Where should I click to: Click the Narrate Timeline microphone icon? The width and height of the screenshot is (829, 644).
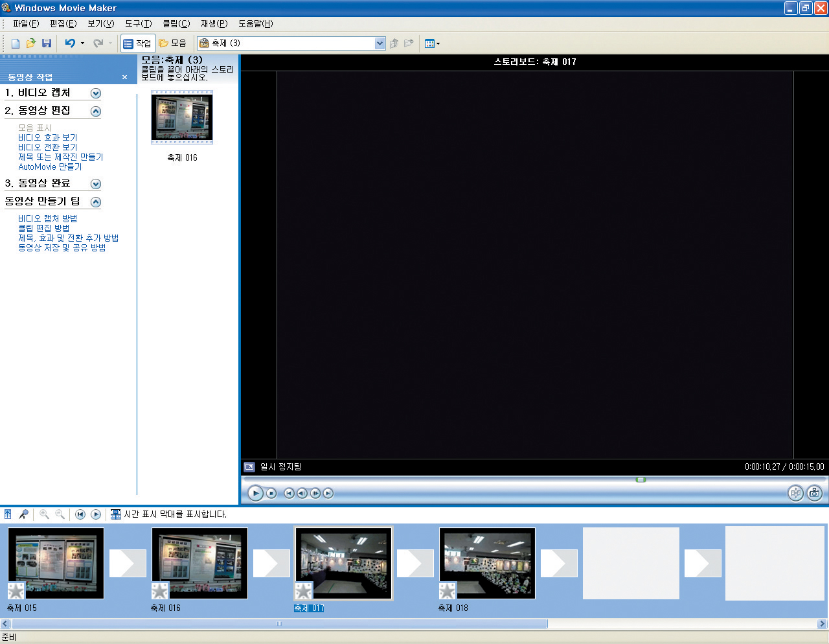click(24, 514)
